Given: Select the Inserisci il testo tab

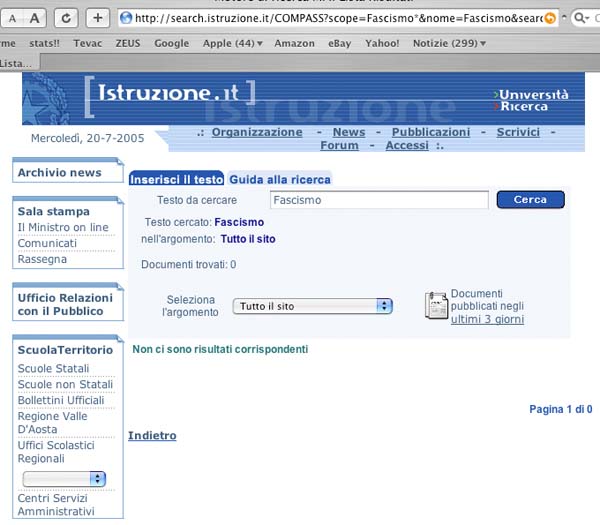Looking at the screenshot, I should [176, 179].
